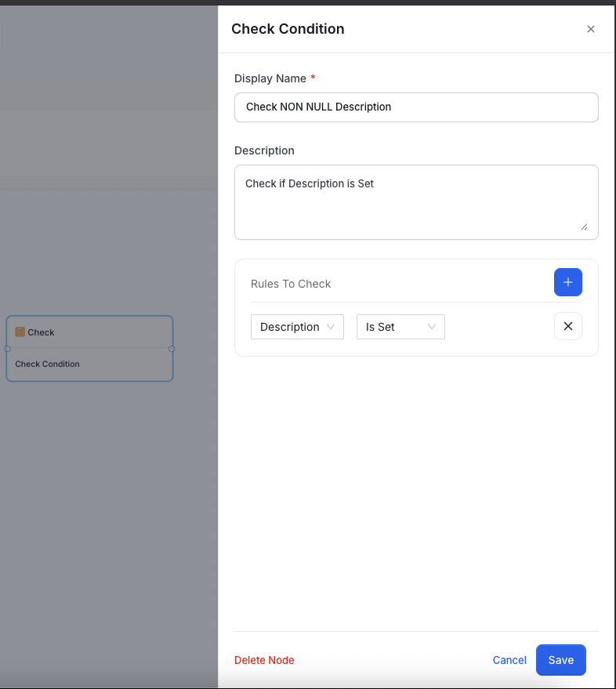
Task: Click the Display Name input field
Action: 416,107
